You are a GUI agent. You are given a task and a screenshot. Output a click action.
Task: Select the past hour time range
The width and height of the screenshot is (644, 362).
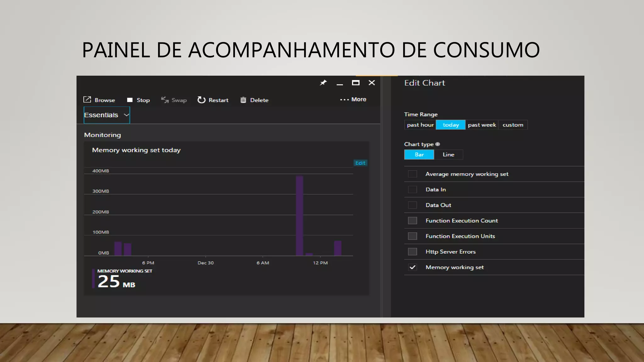[x=420, y=125]
